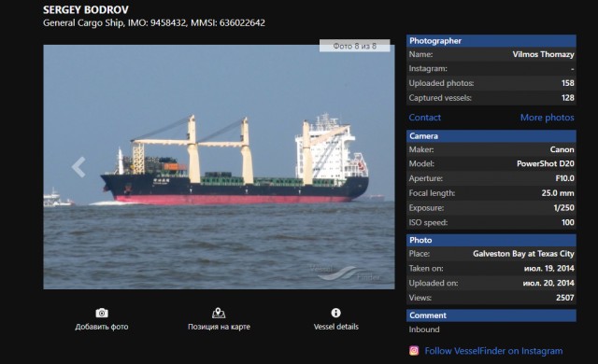598x364 pixels.
Task: Click the SERGEY BODROV title
Action: (x=86, y=10)
